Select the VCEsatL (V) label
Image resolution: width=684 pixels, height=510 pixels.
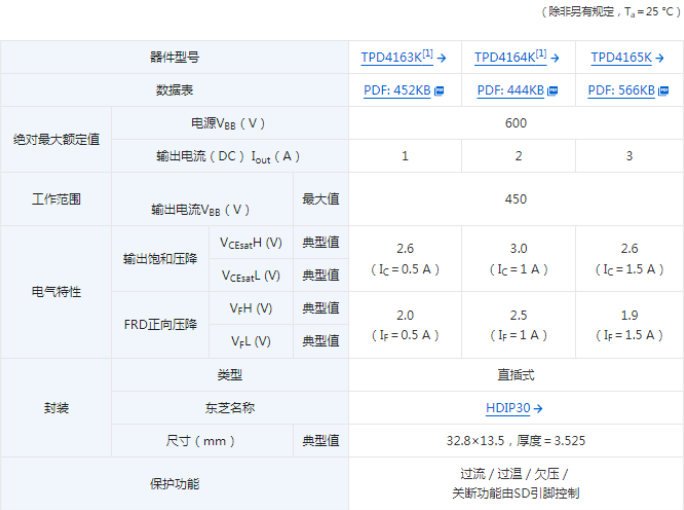pyautogui.click(x=251, y=275)
